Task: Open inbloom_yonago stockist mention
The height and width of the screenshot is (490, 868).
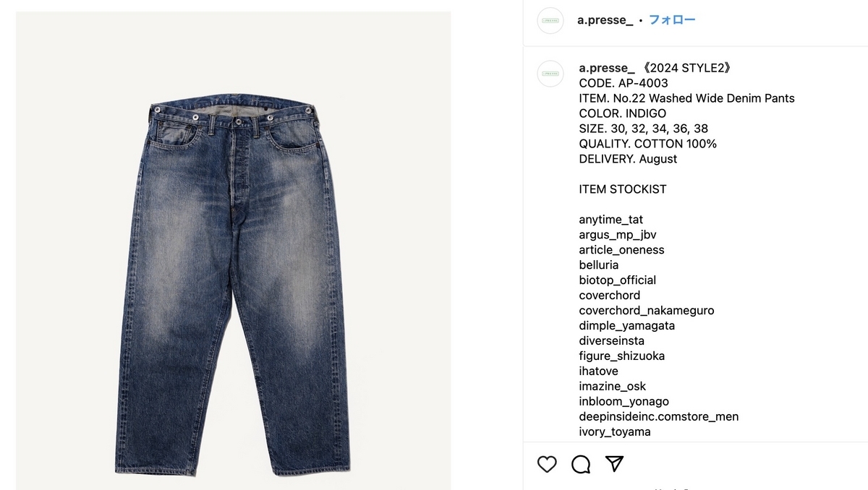Action: 624,402
